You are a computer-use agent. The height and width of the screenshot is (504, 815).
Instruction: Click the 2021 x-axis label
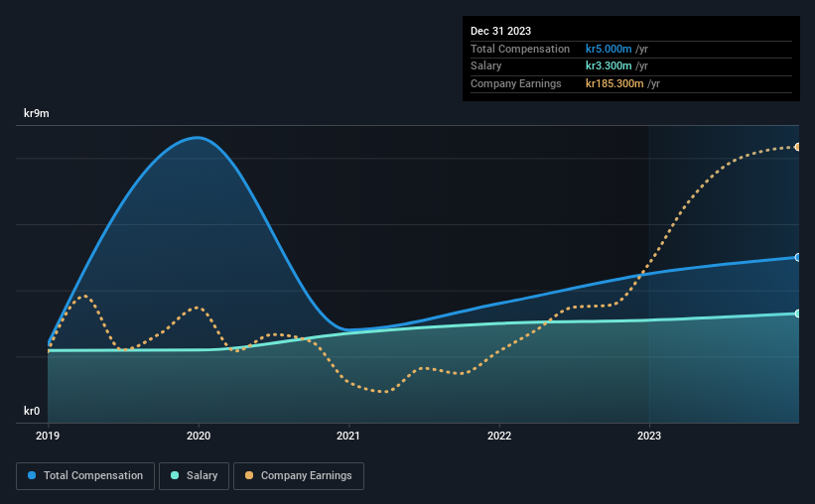point(347,436)
